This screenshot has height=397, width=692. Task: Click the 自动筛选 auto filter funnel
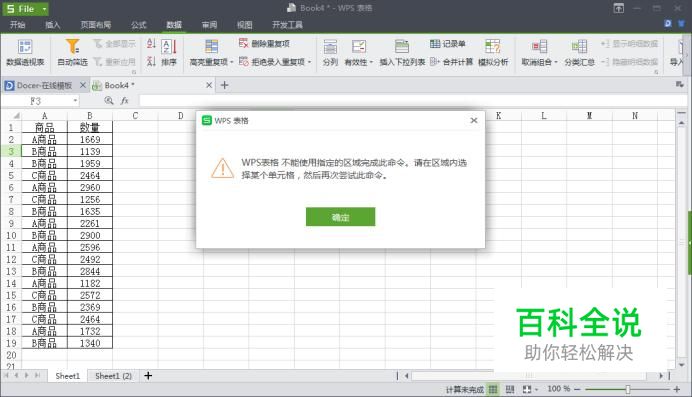point(72,46)
